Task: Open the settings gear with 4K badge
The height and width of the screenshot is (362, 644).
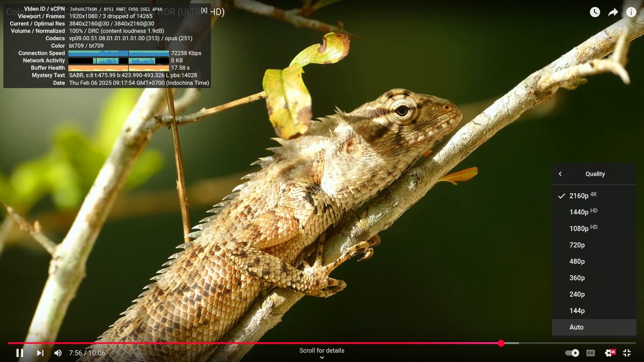Action: [x=610, y=353]
